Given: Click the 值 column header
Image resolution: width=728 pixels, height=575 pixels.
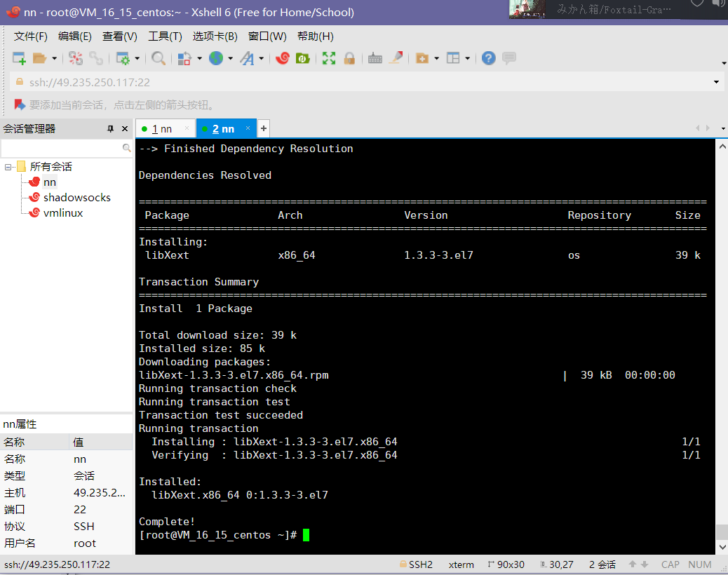Looking at the screenshot, I should click(x=101, y=442).
